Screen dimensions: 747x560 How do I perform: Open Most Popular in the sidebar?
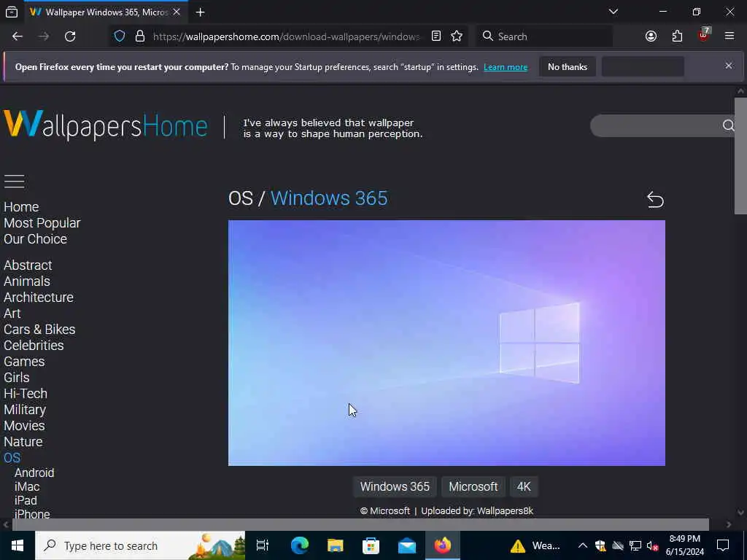click(42, 223)
